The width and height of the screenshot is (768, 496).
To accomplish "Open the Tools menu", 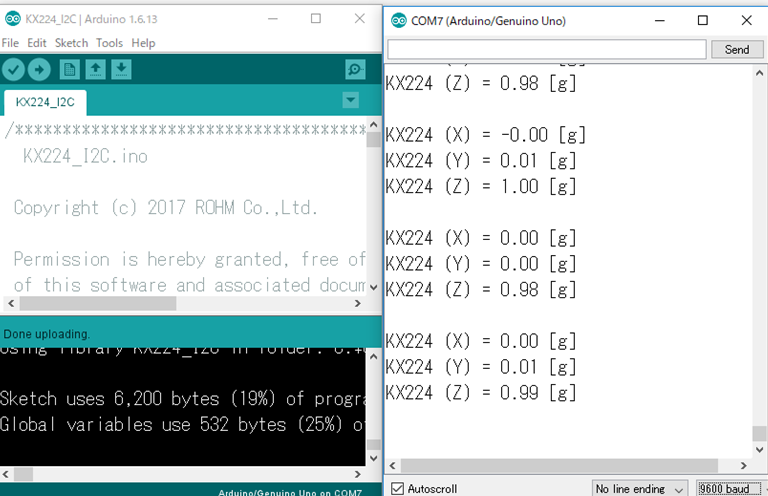I will [109, 43].
